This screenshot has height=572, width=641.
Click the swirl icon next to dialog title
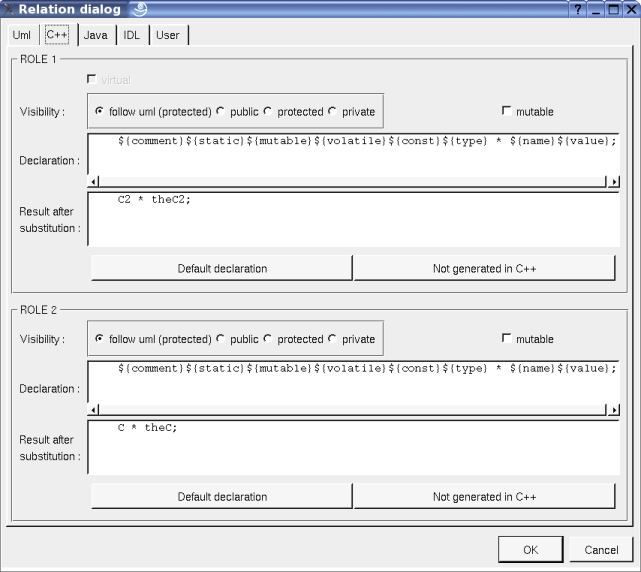pyautogui.click(x=139, y=9)
